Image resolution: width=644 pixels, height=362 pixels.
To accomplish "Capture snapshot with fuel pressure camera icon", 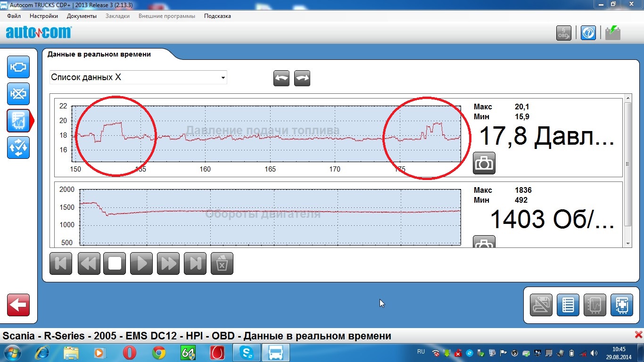I will pyautogui.click(x=484, y=164).
